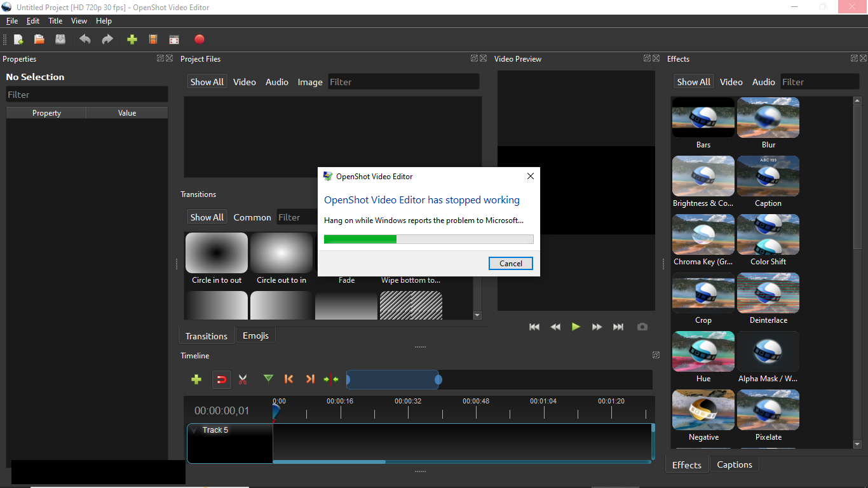Open the Title menu
This screenshot has width=868, height=488.
tap(55, 21)
